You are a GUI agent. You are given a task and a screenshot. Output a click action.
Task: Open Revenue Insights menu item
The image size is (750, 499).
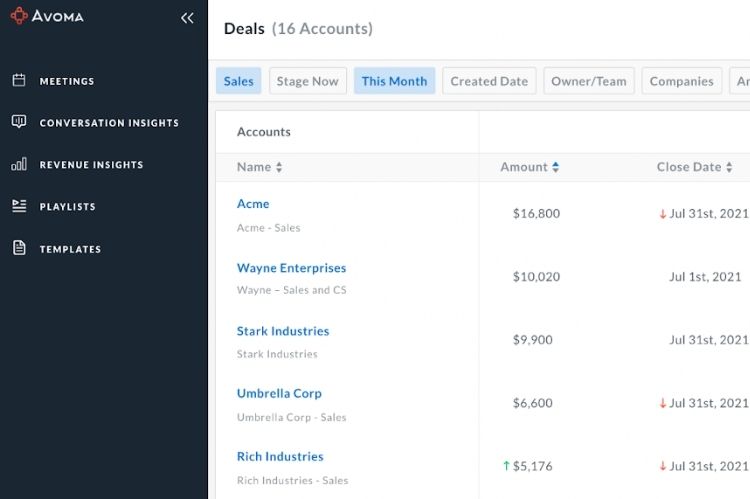[x=91, y=165]
